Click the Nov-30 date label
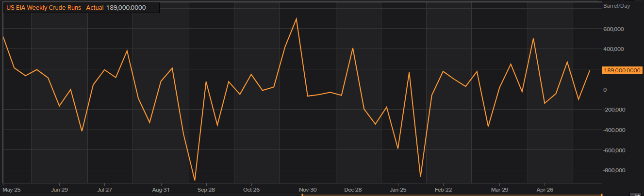 pos(308,190)
